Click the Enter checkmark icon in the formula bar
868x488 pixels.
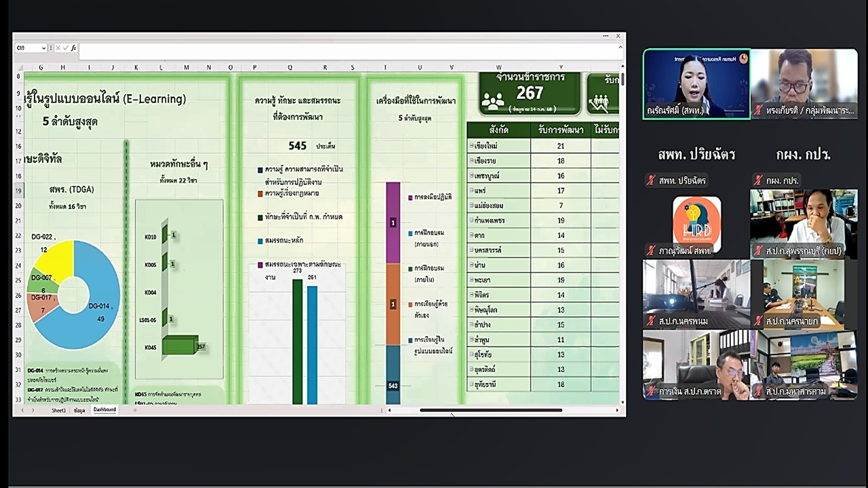(66, 48)
